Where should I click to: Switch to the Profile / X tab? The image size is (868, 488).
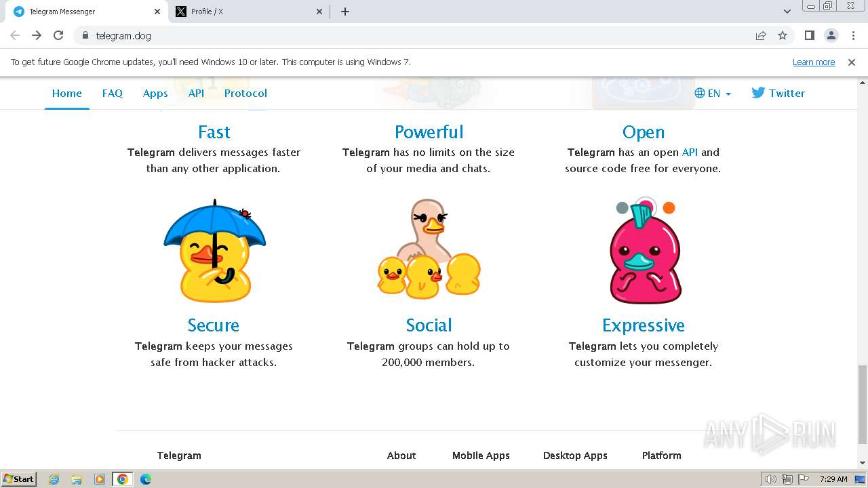click(250, 12)
